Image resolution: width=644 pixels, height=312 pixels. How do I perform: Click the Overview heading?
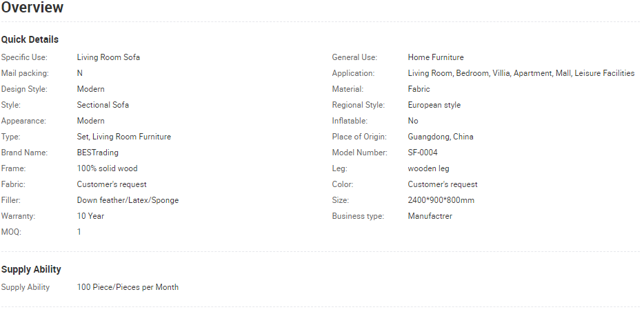(32, 8)
